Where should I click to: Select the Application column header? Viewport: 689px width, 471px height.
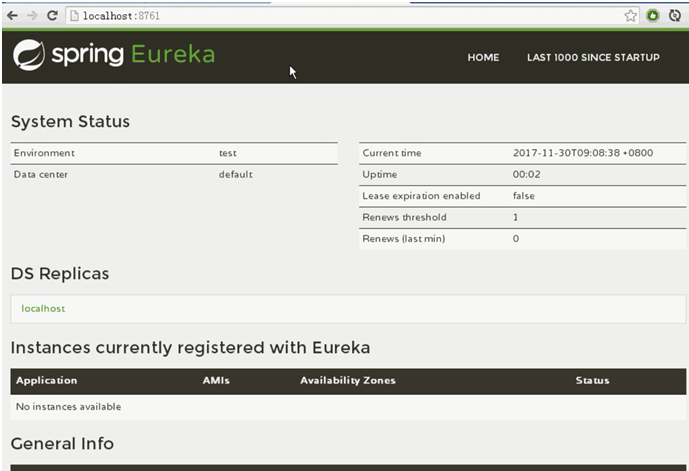click(47, 380)
